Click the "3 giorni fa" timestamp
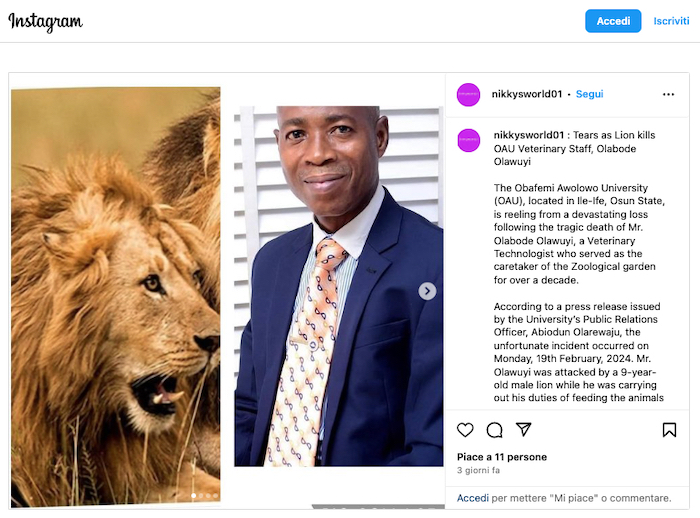Image resolution: width=700 pixels, height=518 pixels. (x=480, y=470)
